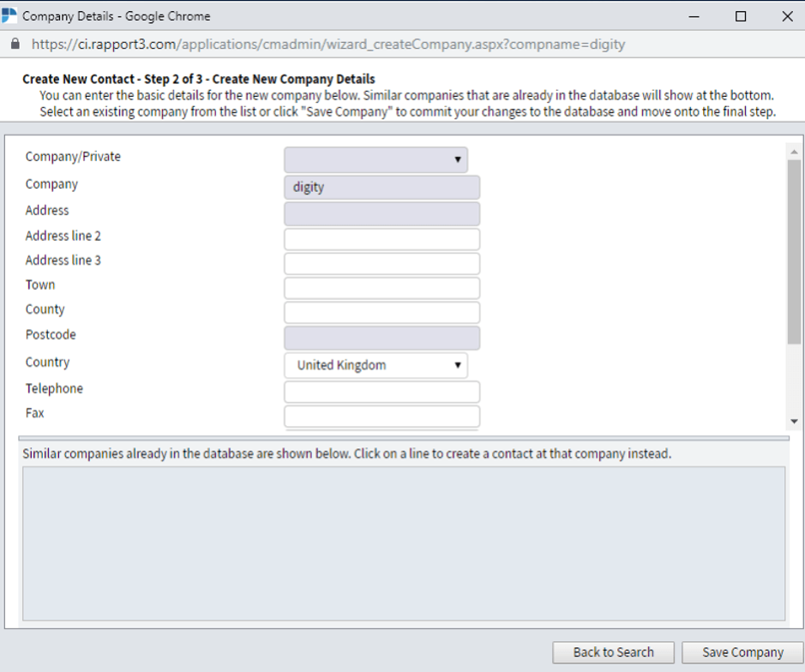Click the Address input field
The image size is (805, 672).
[x=382, y=213]
